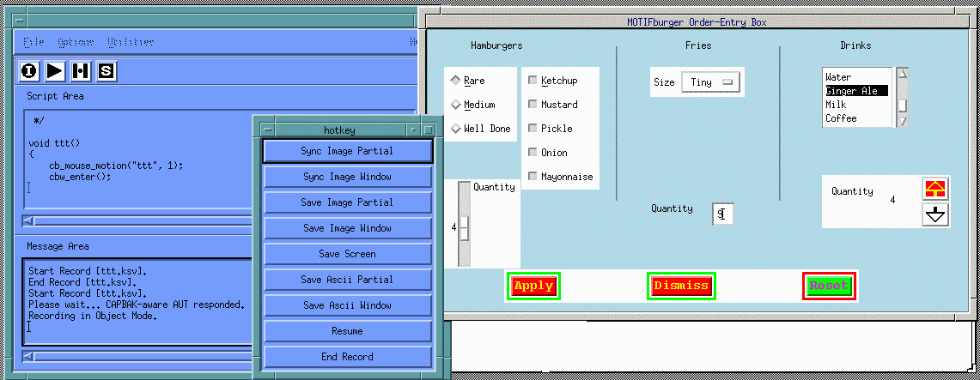
Task: Click the circular 'I' toolbar icon
Action: click(x=29, y=71)
